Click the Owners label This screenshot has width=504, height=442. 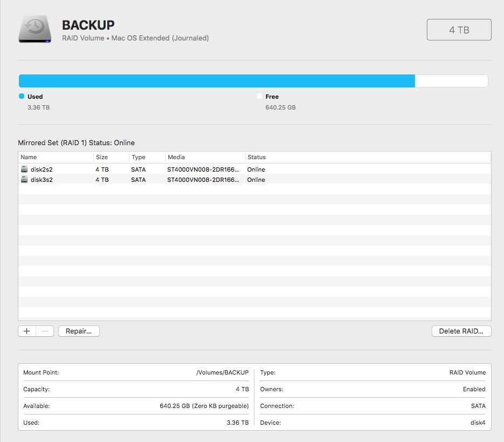tap(271, 389)
